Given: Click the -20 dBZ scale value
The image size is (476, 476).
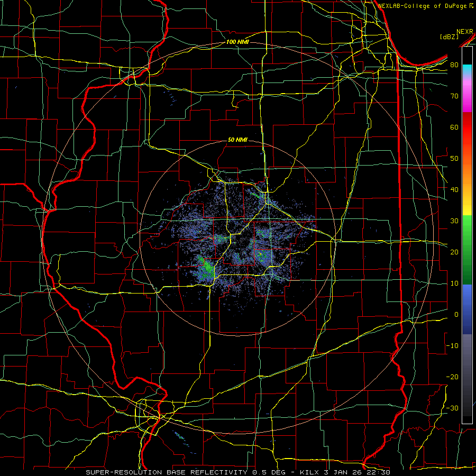Looking at the screenshot, I should click(x=452, y=377).
